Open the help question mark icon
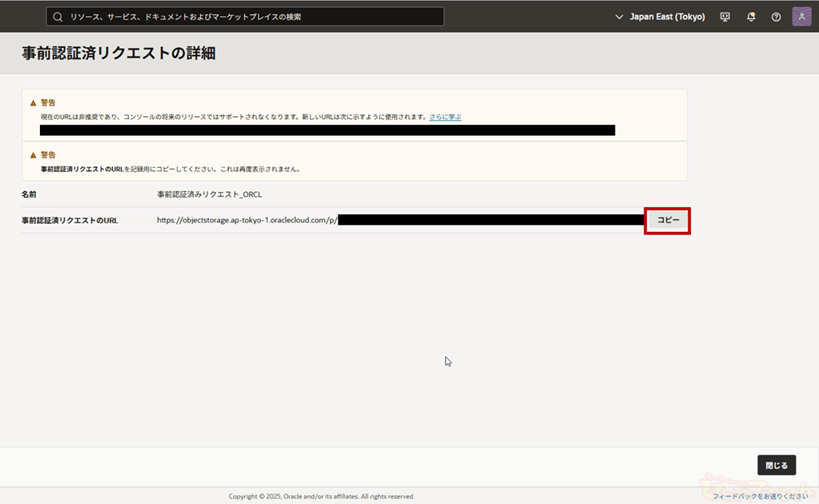The width and height of the screenshot is (819, 504). tap(776, 17)
